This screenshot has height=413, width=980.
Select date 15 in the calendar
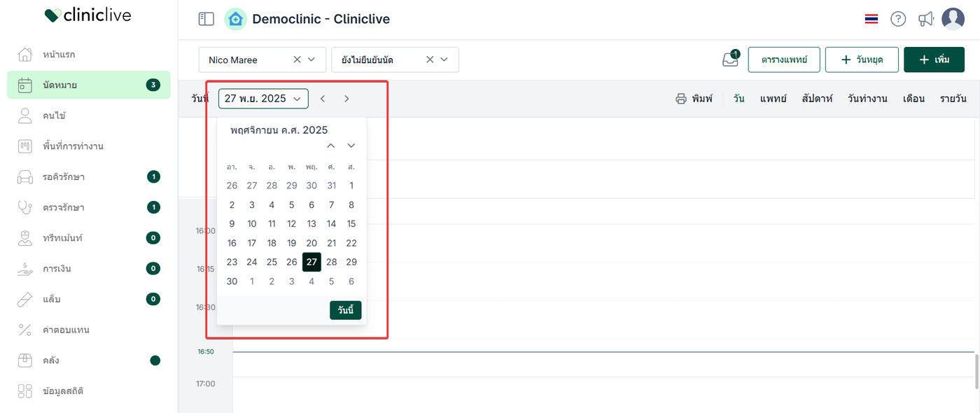point(351,224)
